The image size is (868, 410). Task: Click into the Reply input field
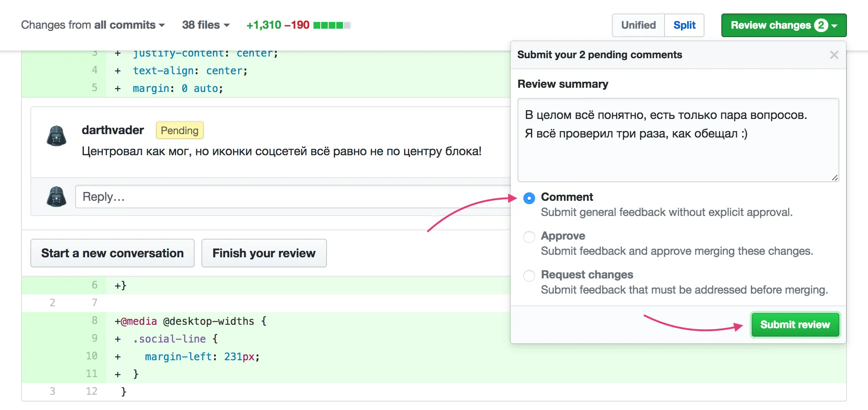(x=291, y=197)
